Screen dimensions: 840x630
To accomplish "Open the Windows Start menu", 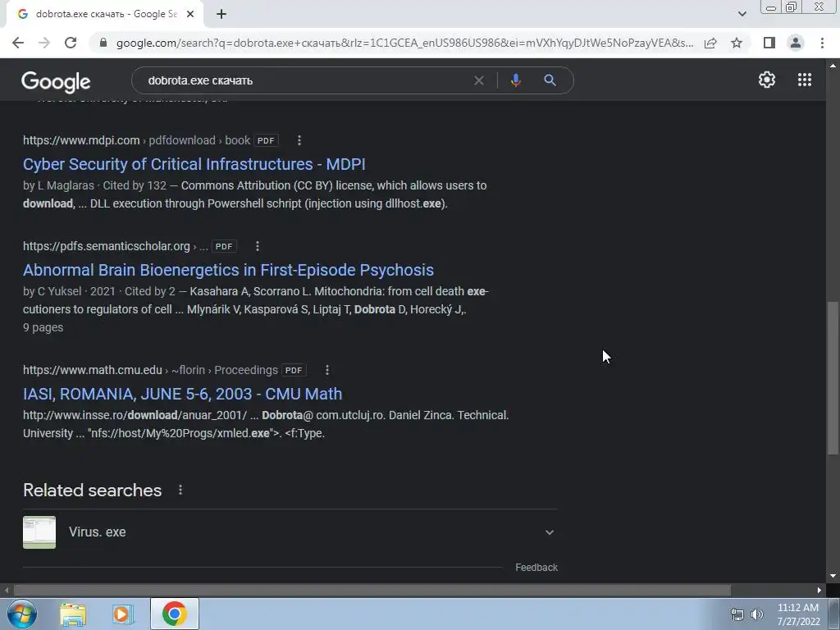I will (21, 614).
